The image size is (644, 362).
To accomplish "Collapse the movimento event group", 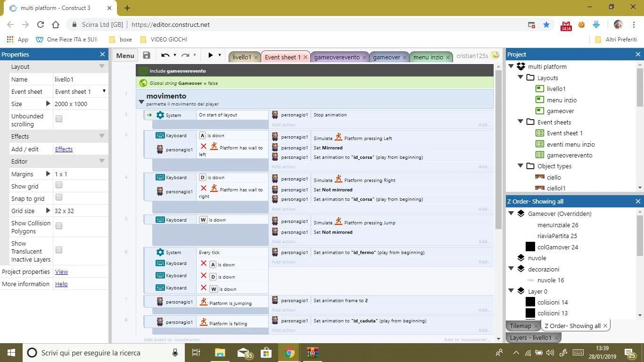I will pyautogui.click(x=141, y=102).
